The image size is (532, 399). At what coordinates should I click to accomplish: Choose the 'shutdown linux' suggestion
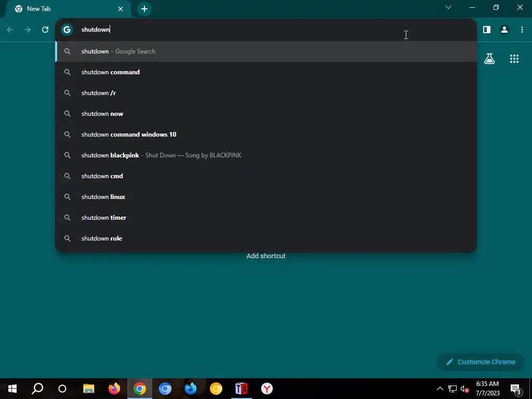(266, 197)
